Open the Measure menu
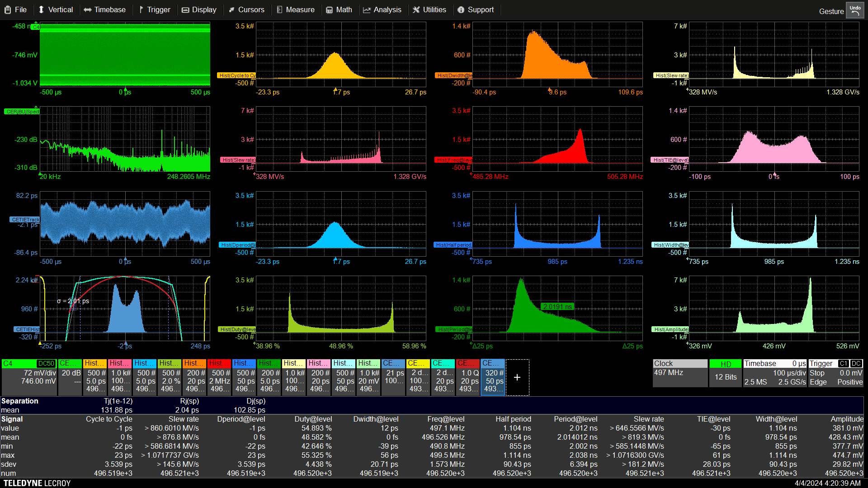This screenshot has height=488, width=868. (x=295, y=9)
